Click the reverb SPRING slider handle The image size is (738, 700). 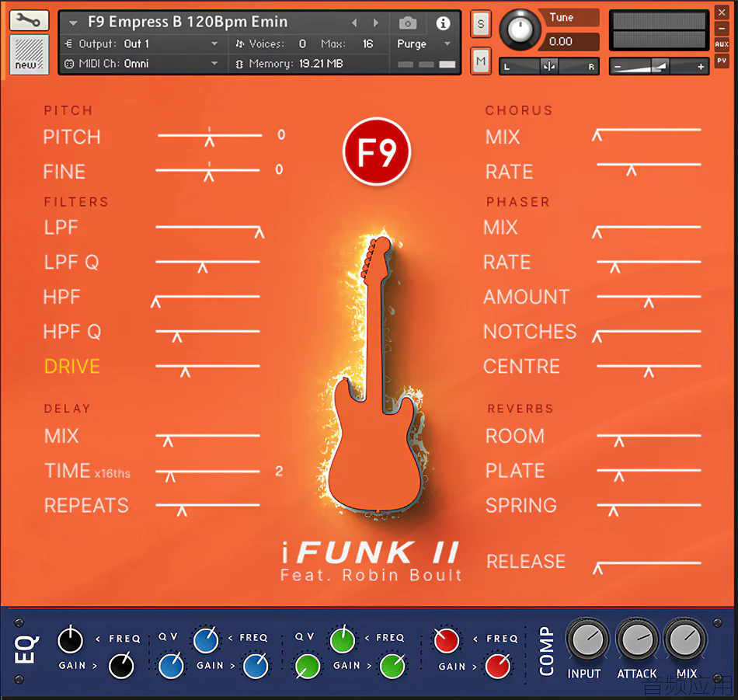point(613,510)
